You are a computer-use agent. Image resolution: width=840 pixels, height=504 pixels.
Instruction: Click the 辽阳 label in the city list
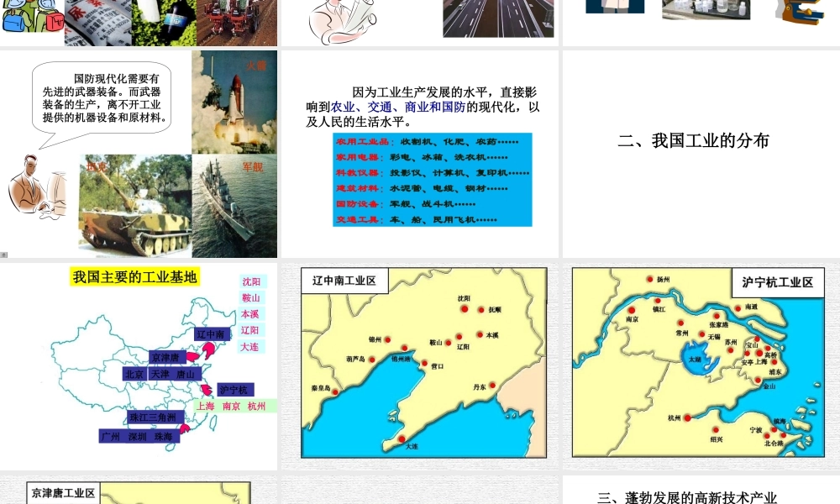[249, 330]
